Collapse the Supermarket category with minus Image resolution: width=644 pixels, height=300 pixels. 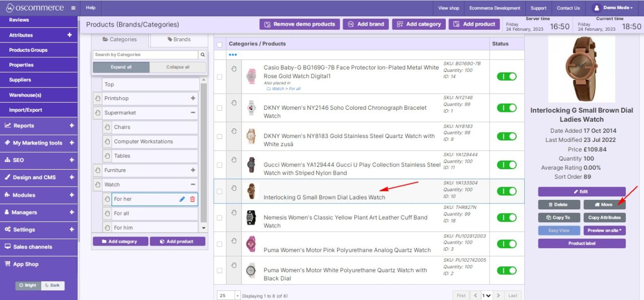pyautogui.click(x=193, y=113)
